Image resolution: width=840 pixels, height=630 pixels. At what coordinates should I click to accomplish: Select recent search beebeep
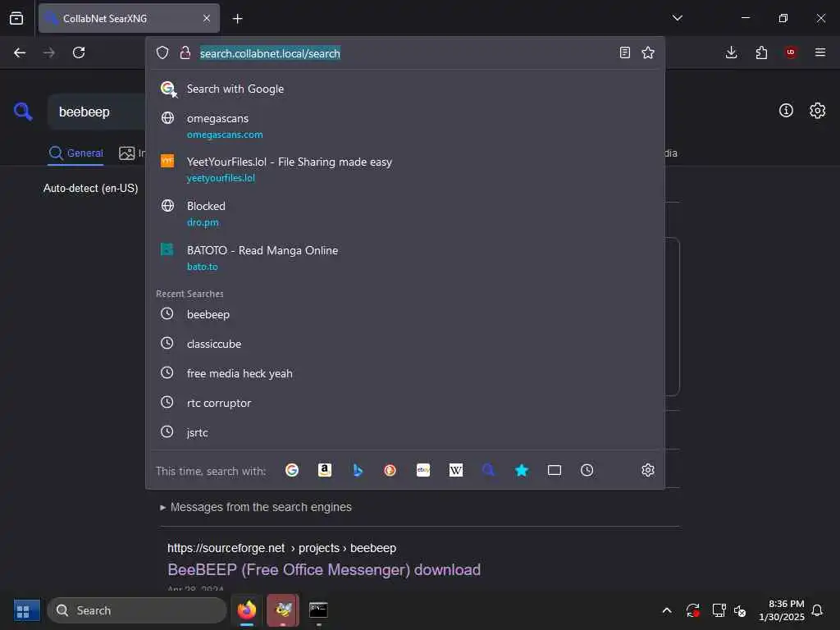point(405,314)
